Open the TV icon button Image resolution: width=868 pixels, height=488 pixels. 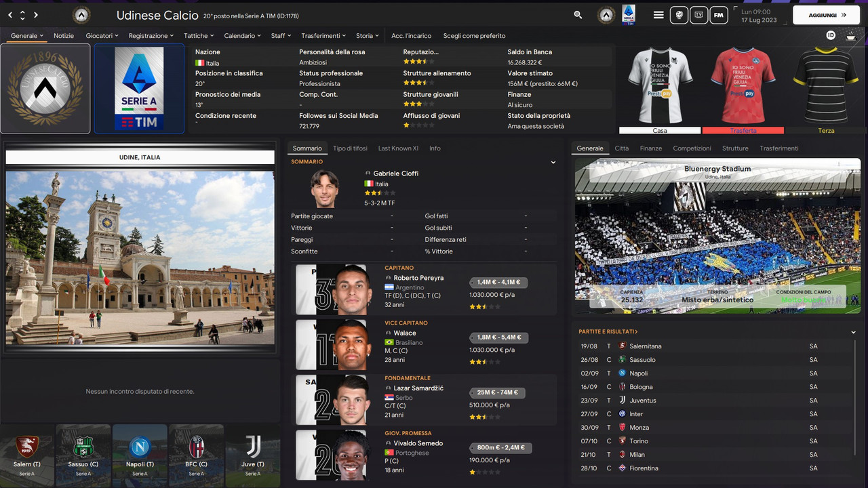coord(698,15)
